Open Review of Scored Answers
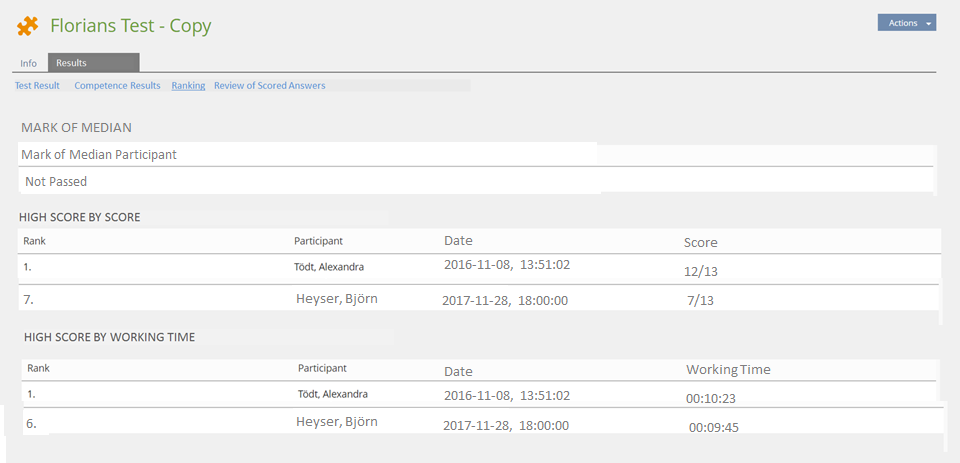960x463 pixels. pos(269,86)
